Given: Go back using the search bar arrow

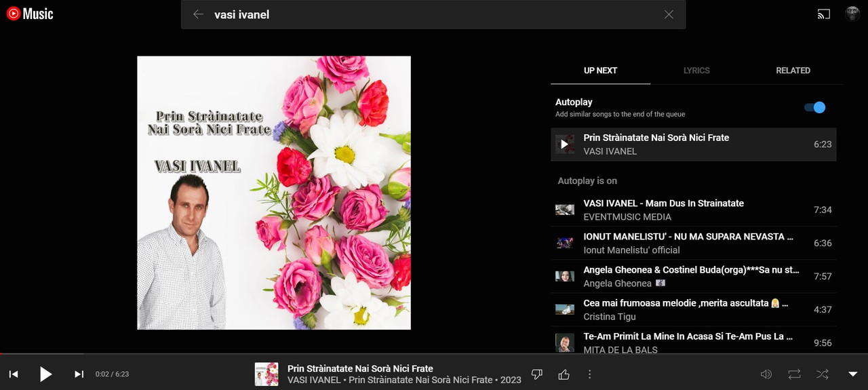Looking at the screenshot, I should (x=198, y=14).
